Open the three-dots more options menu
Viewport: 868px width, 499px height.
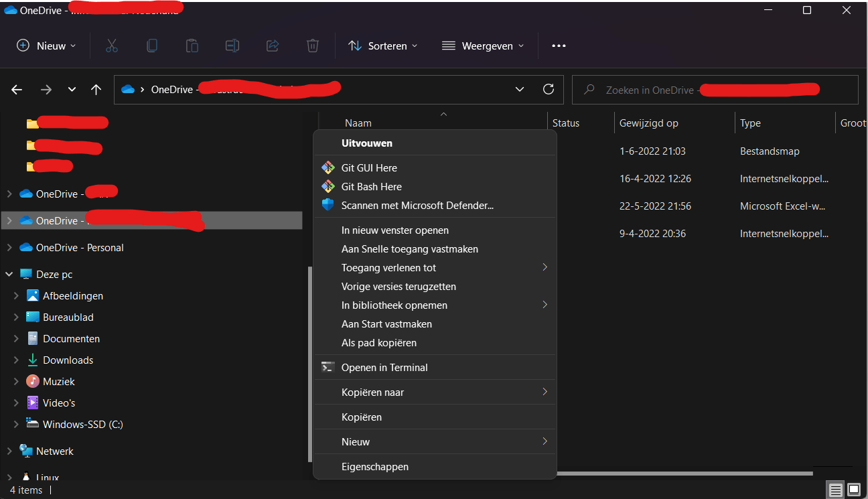(559, 46)
